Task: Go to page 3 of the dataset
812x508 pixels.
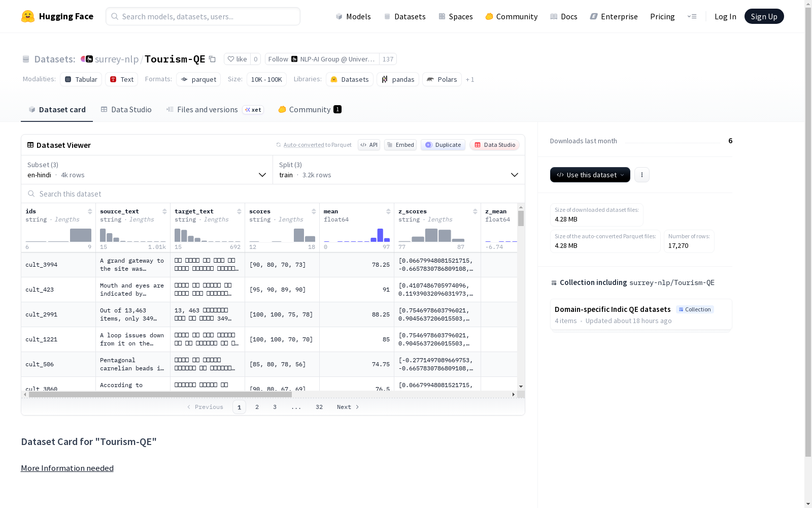Action: click(275, 407)
